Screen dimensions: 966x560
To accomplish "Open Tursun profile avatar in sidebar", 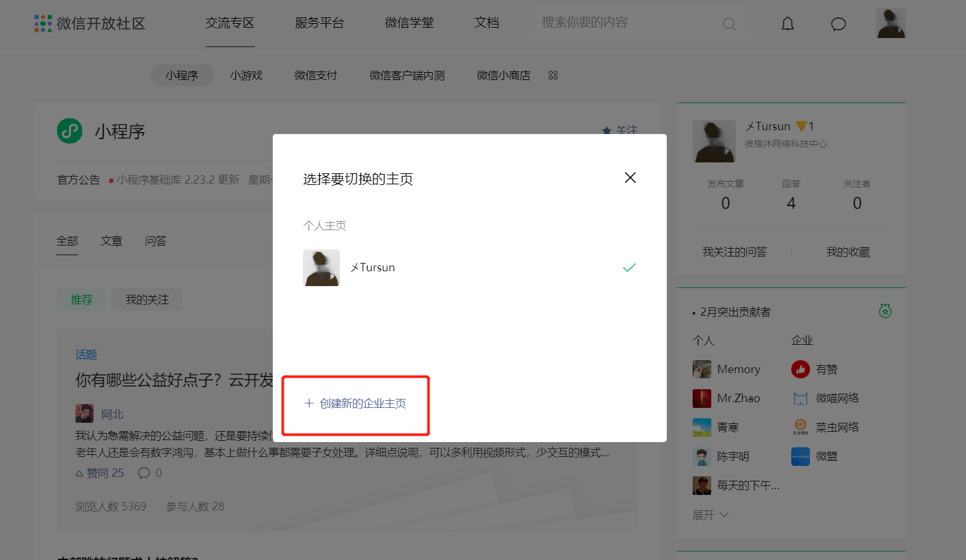I will 714,140.
